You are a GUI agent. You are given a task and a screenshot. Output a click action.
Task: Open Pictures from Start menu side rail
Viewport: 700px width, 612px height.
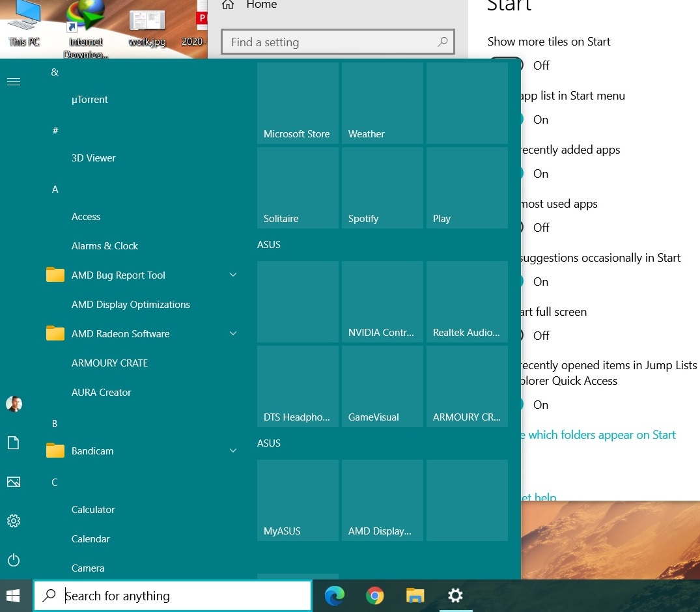14,482
